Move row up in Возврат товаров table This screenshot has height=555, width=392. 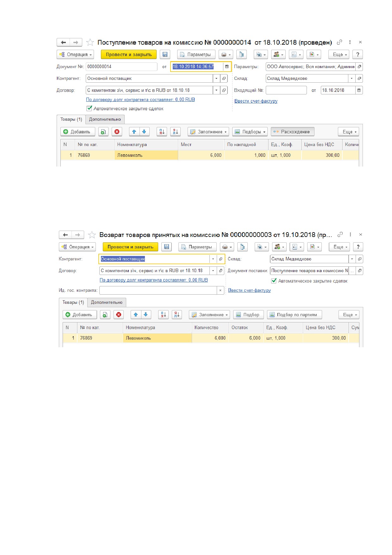[x=136, y=315]
